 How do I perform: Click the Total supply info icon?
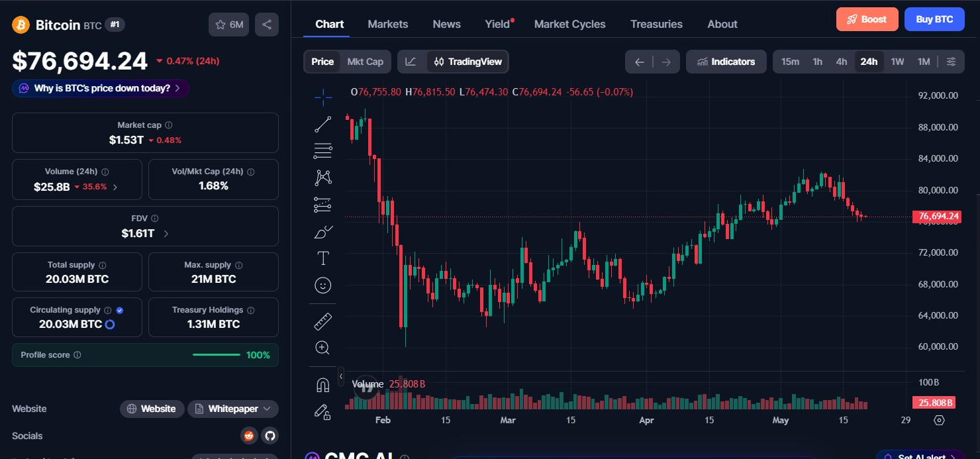[x=102, y=265]
